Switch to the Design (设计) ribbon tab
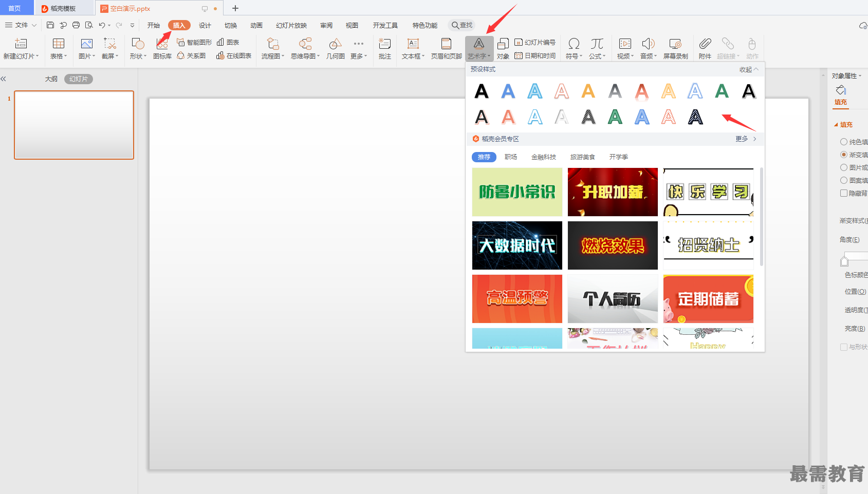Screen dimensions: 868x494 [205, 25]
